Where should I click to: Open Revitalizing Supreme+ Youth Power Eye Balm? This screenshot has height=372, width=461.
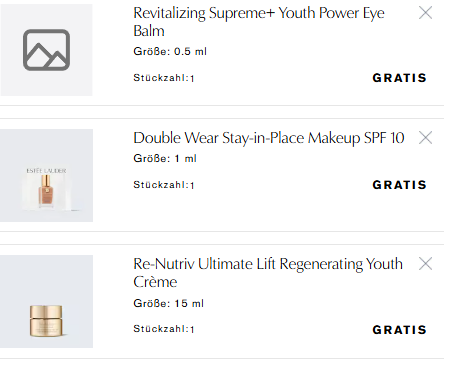259,22
